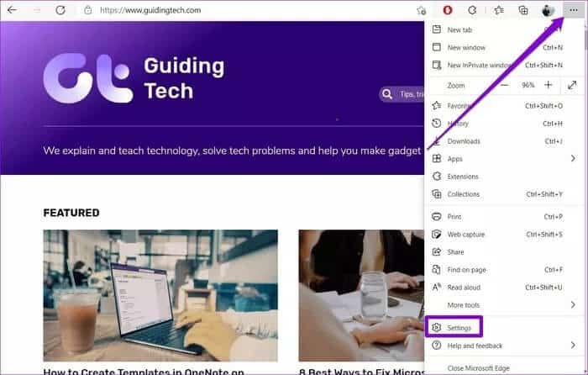Open the OneNote templates article thumbnail
Image resolution: width=588 pixels, height=375 pixels.
160,295
